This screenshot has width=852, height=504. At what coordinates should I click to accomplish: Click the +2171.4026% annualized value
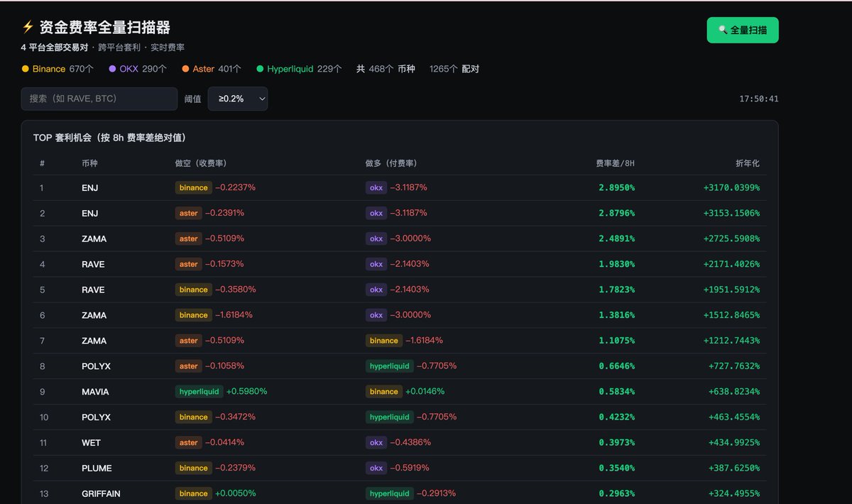point(731,264)
